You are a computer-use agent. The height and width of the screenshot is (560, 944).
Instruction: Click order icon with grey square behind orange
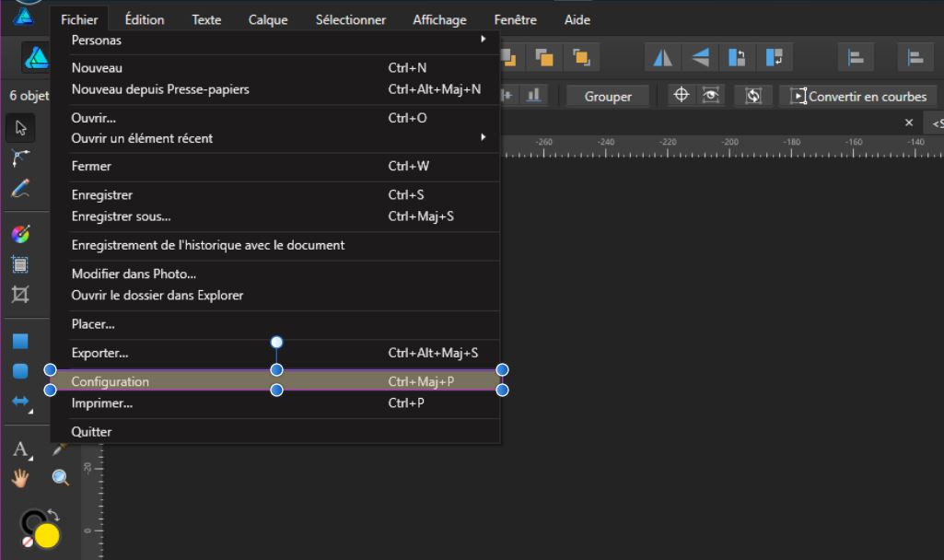tap(544, 58)
